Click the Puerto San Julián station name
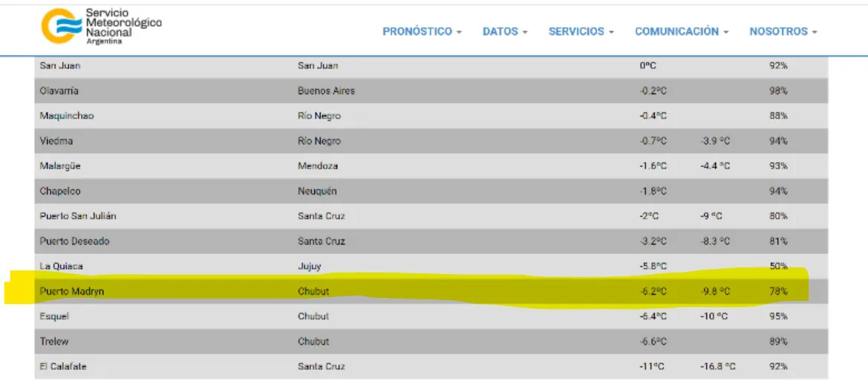Image resolution: width=868 pixels, height=390 pixels. tap(78, 216)
